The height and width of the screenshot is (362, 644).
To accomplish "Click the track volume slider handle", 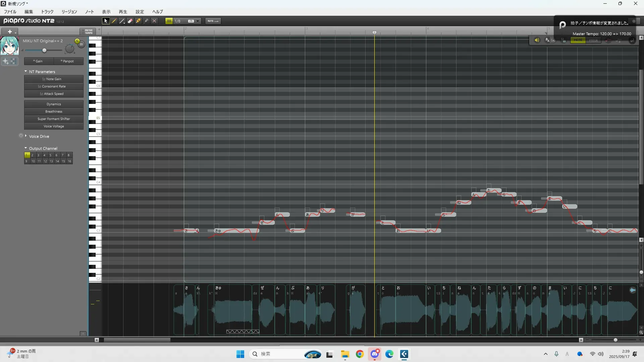I will coord(44,50).
